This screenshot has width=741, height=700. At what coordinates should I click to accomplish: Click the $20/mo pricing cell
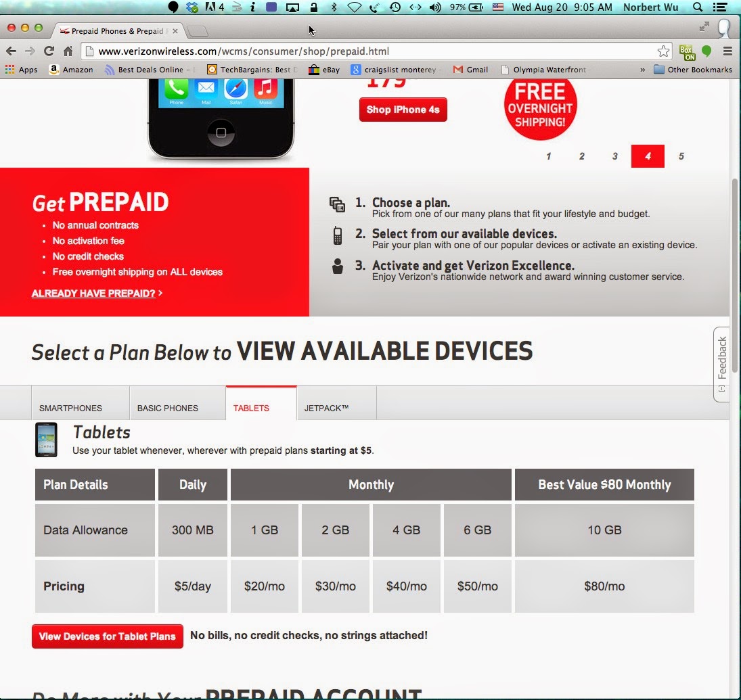265,586
